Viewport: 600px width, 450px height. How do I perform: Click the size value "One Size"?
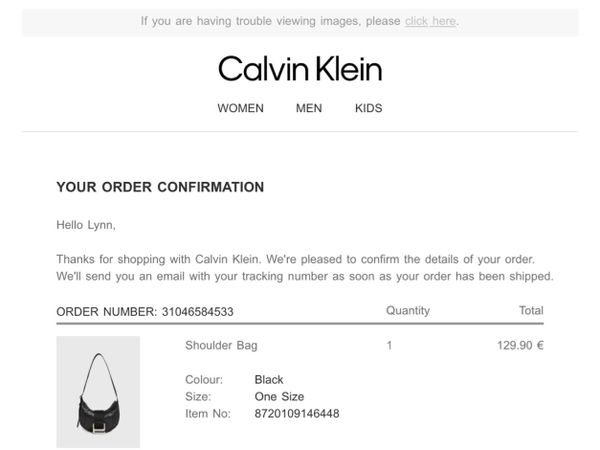click(279, 396)
